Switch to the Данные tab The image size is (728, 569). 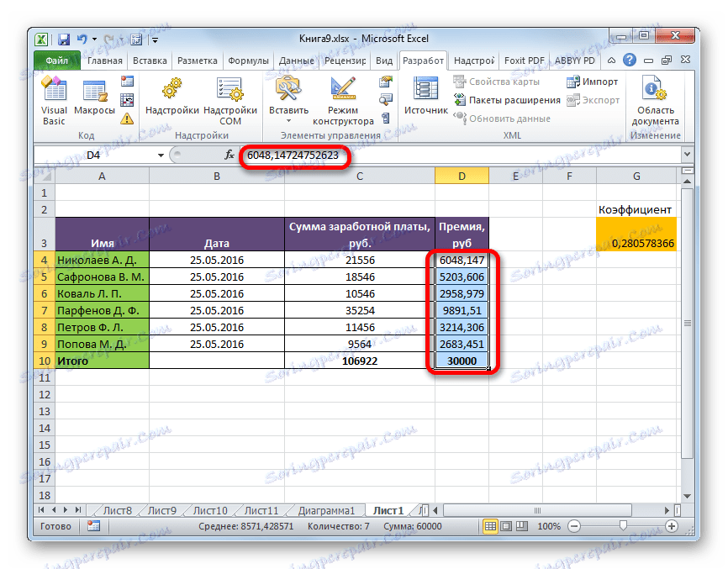click(296, 61)
